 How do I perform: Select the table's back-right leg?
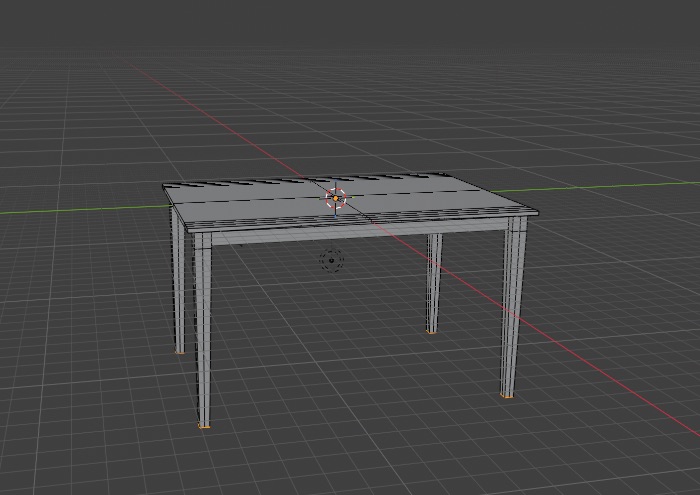click(x=433, y=283)
